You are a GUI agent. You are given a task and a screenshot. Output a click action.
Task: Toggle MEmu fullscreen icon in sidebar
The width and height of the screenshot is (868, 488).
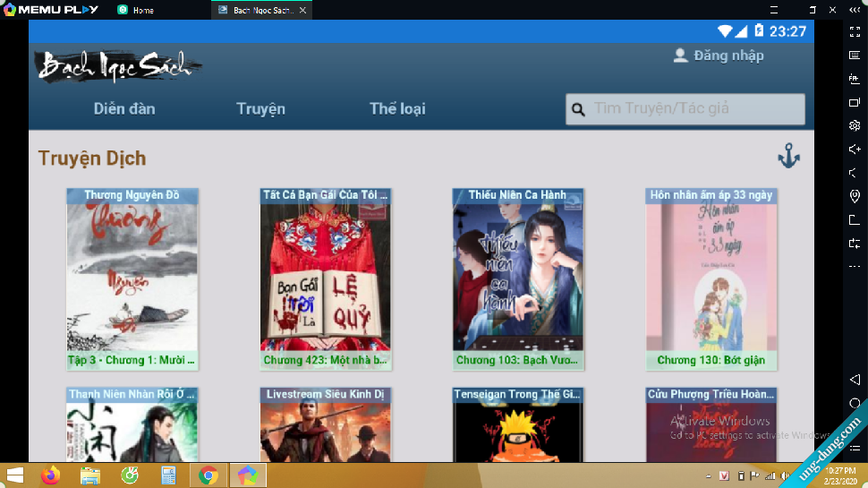coord(855,31)
